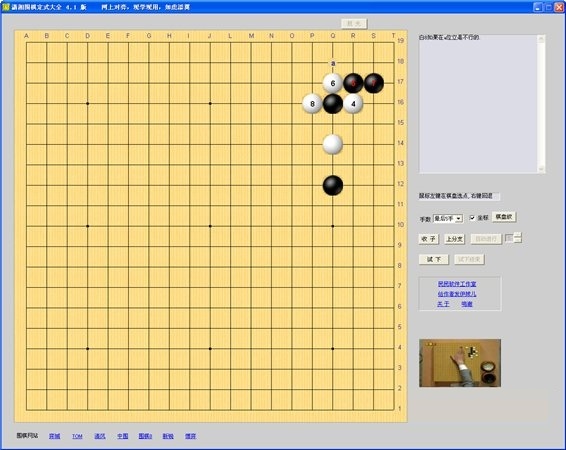Click the 上分支 button
566x450 pixels.
[x=454, y=239]
